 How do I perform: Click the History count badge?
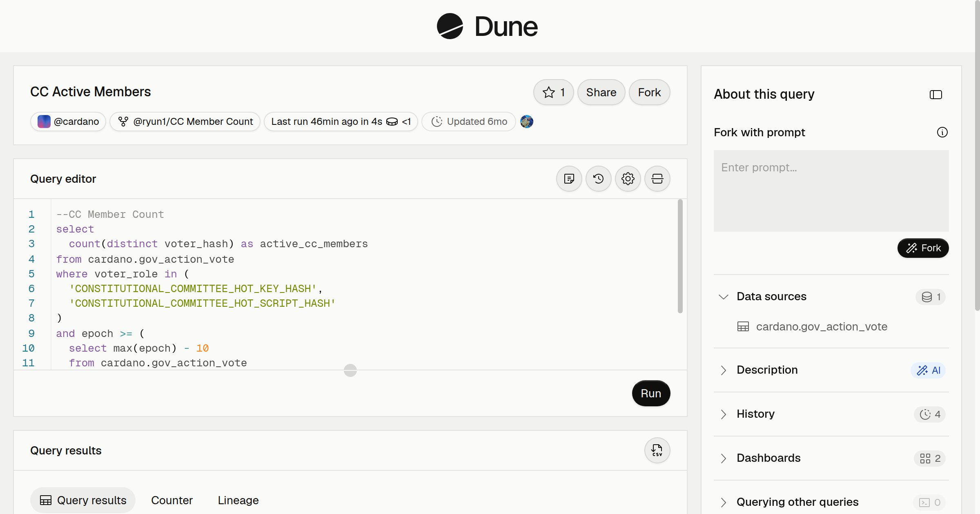pos(930,414)
